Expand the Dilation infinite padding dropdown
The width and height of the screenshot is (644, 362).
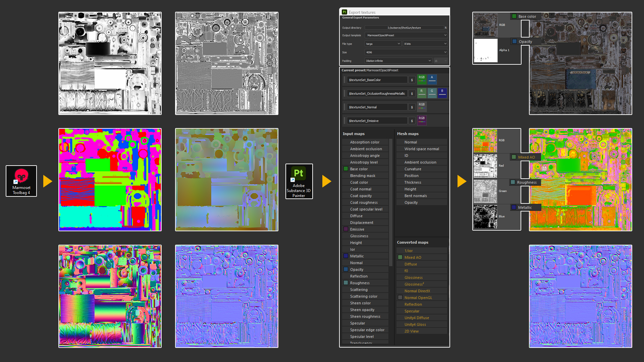tap(398, 61)
